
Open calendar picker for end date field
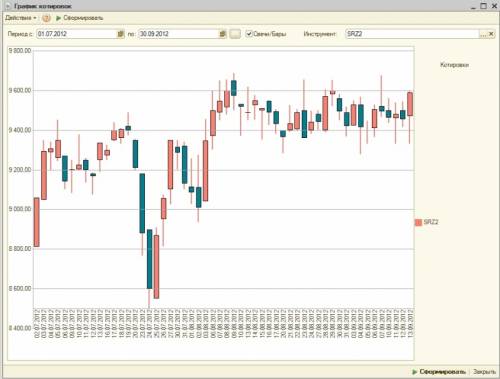[x=222, y=34]
